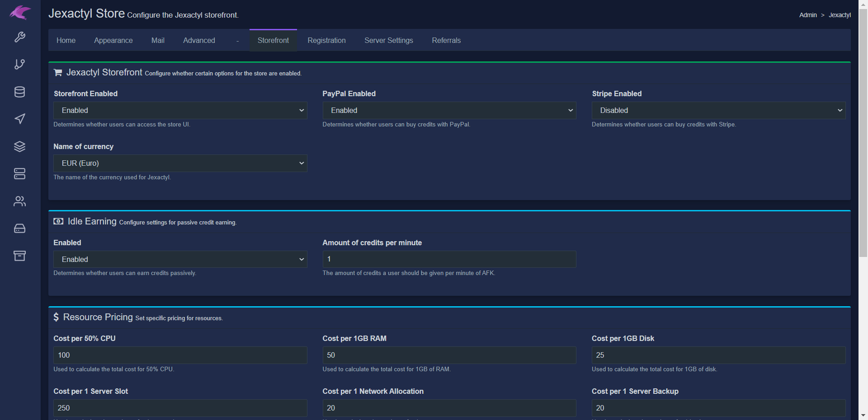Switch to the Registration tab
Image resolution: width=868 pixels, height=420 pixels.
click(x=326, y=40)
